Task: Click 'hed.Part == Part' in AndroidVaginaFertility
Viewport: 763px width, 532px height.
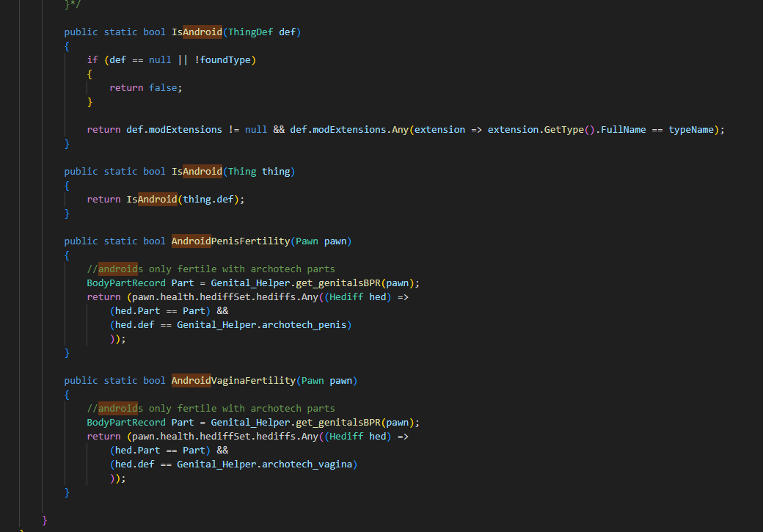Action: [x=160, y=451]
